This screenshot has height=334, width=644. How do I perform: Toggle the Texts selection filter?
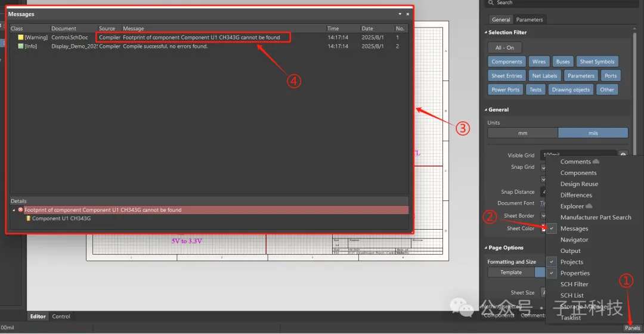[x=535, y=89]
